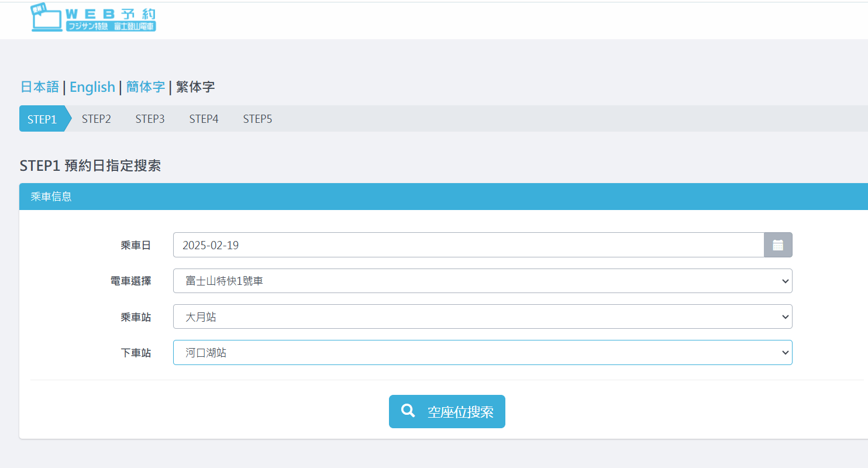Go to the STEP4 tab
Image resolution: width=868 pixels, height=468 pixels.
pos(204,119)
